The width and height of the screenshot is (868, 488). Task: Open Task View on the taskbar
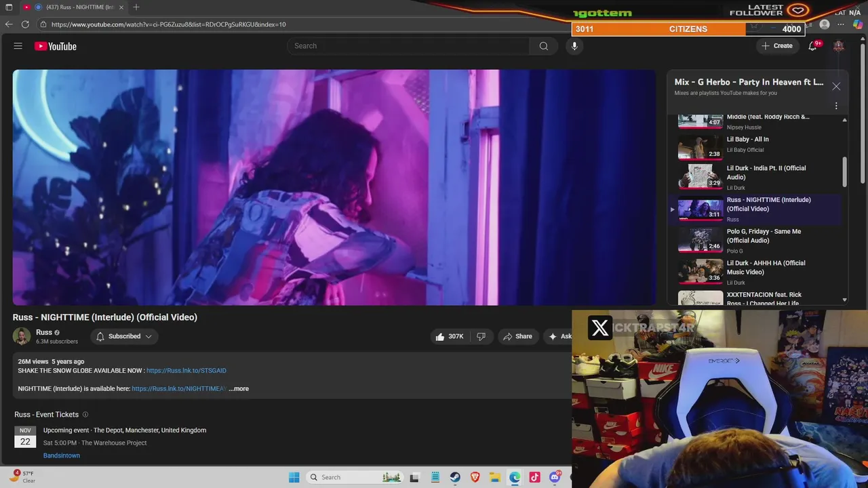(x=414, y=477)
